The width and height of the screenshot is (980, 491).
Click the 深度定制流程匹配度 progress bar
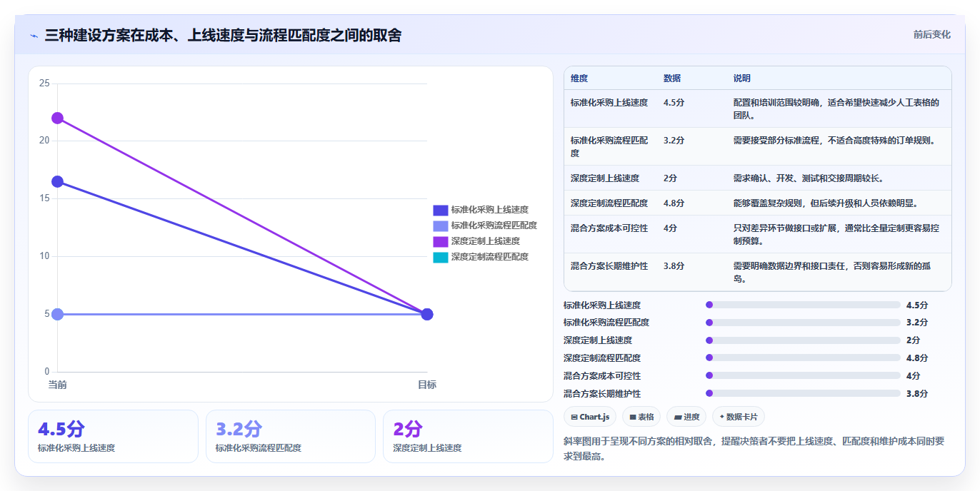click(803, 358)
